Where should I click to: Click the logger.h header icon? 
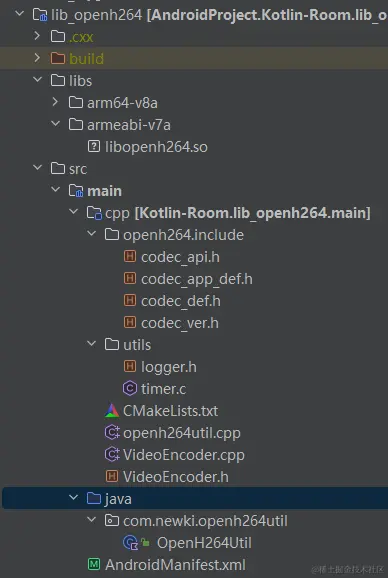coord(130,366)
